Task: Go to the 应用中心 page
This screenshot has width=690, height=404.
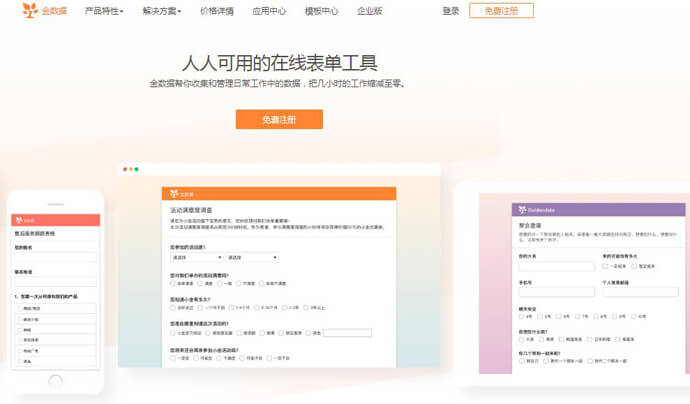Action: [x=267, y=11]
